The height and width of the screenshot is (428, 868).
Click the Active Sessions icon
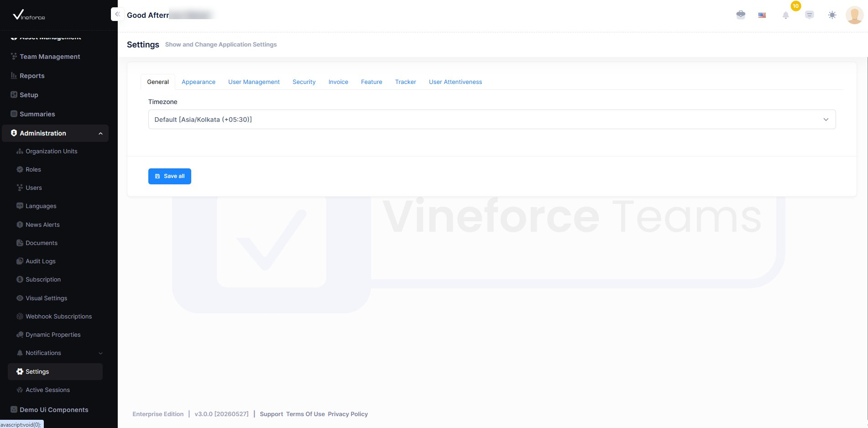tap(20, 390)
